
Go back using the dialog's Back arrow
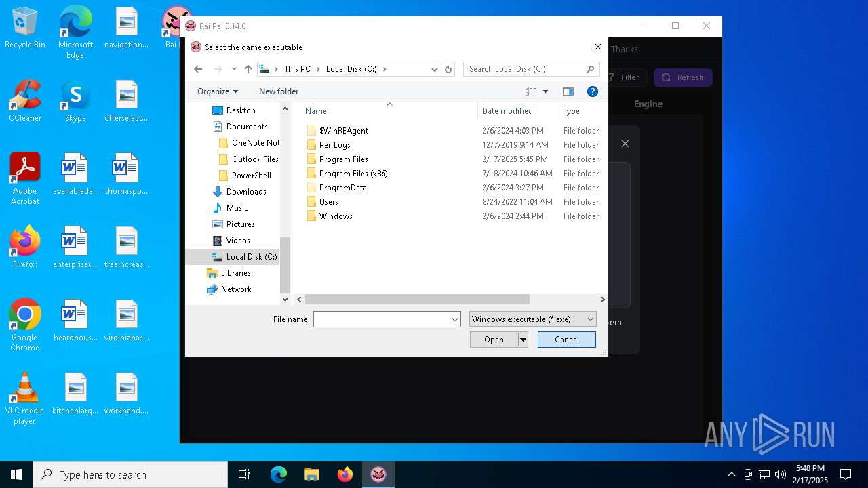pyautogui.click(x=198, y=69)
